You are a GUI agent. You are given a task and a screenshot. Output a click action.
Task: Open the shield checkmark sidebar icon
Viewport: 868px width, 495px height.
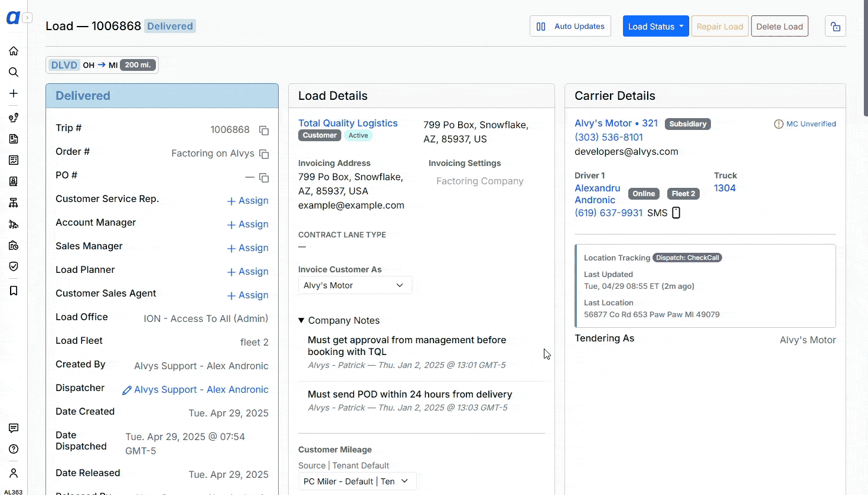click(x=14, y=266)
